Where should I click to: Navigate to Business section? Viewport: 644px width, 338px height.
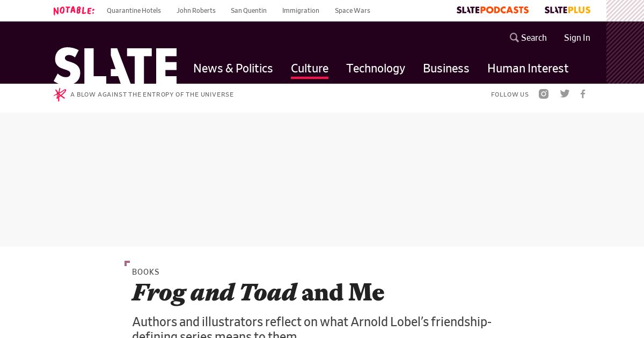click(x=446, y=68)
